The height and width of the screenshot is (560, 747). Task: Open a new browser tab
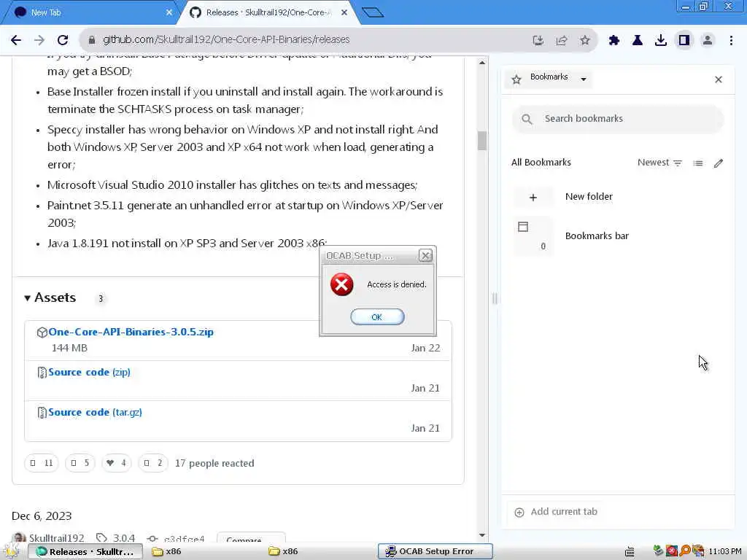tap(373, 12)
